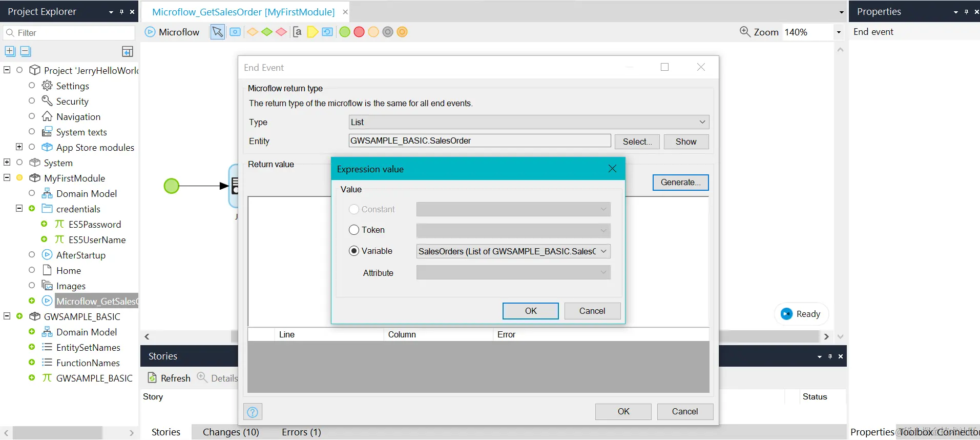Choose the green merge diamond
The width and height of the screenshot is (980, 440).
267,32
